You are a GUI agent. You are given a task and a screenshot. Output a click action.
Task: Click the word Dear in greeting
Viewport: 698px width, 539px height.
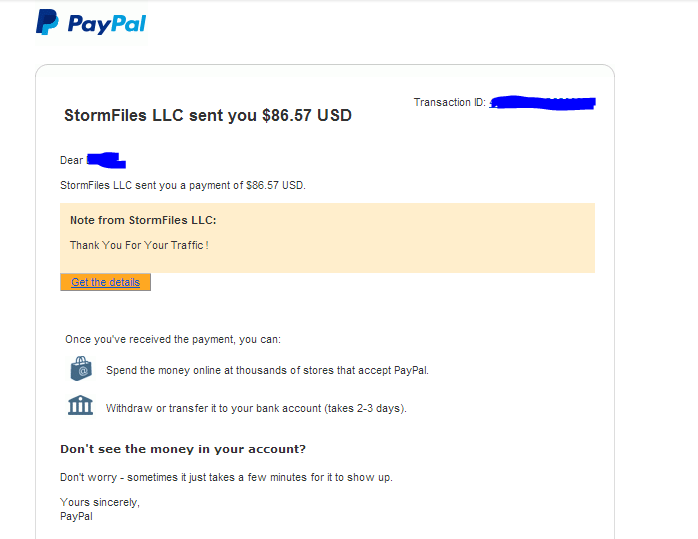pos(72,160)
